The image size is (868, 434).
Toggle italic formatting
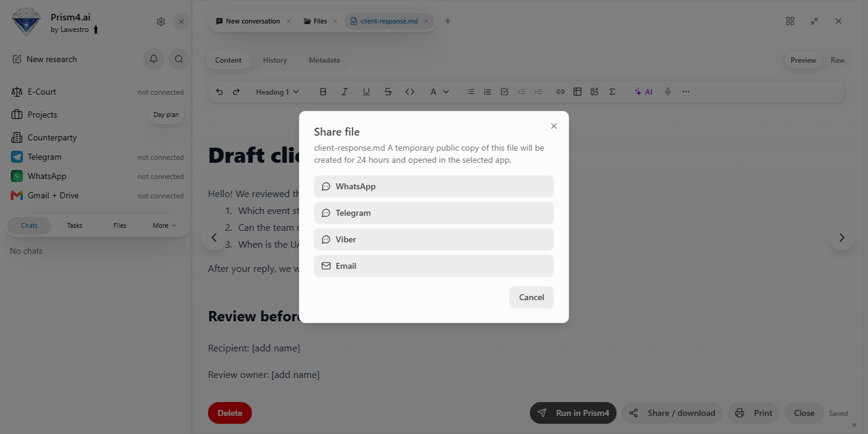point(345,92)
